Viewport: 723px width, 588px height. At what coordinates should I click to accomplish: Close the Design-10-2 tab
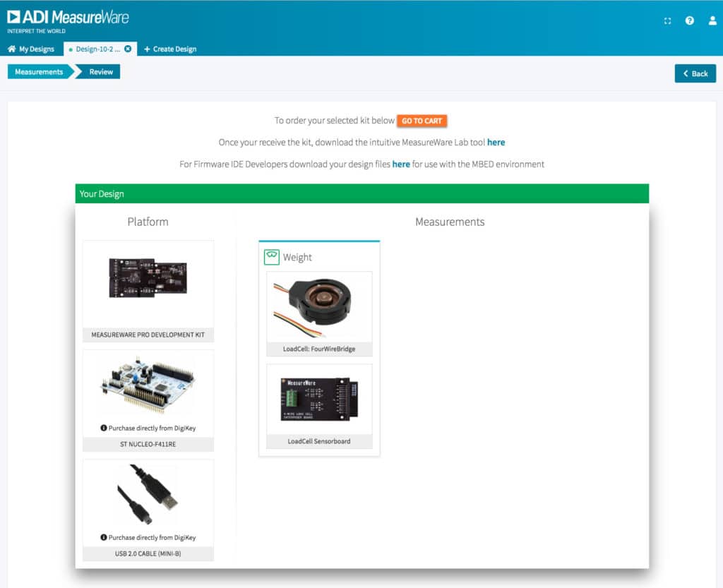coord(128,49)
